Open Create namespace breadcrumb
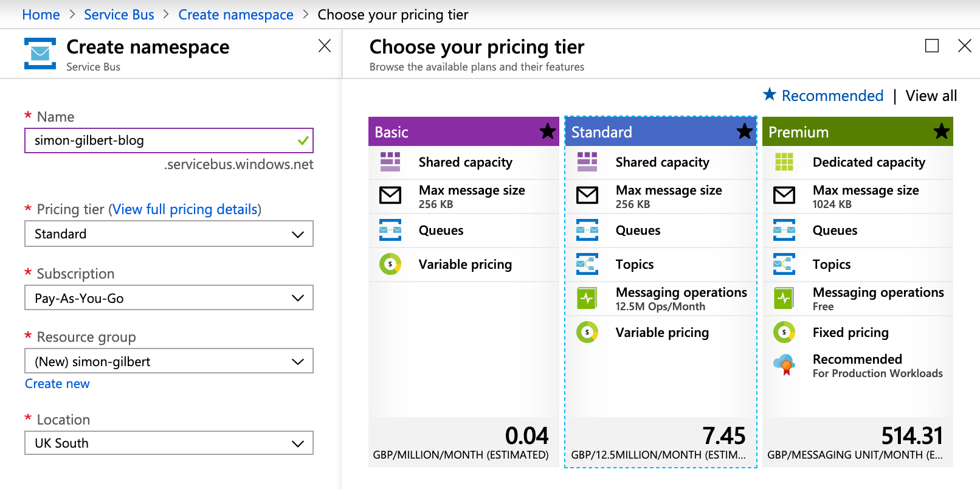Viewport: 980px width, 489px height. point(236,15)
